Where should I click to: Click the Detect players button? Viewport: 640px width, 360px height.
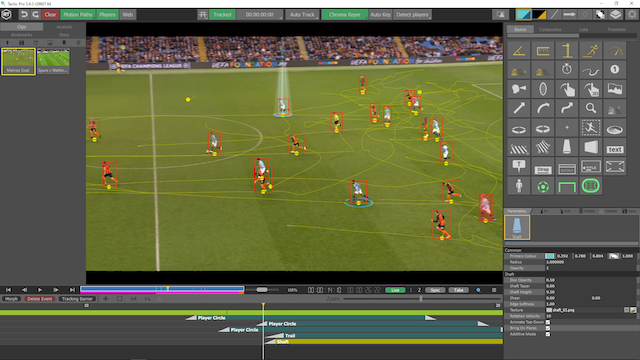[x=412, y=15]
